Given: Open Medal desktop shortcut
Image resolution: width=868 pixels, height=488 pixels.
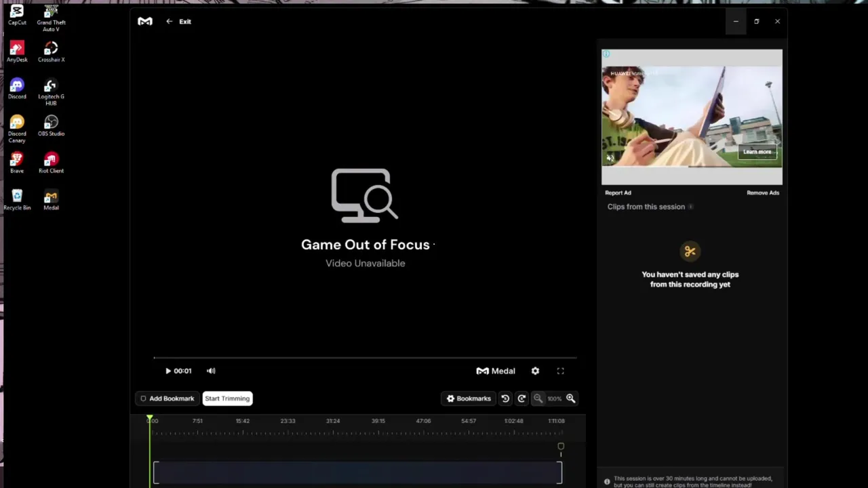Looking at the screenshot, I should 51,200.
